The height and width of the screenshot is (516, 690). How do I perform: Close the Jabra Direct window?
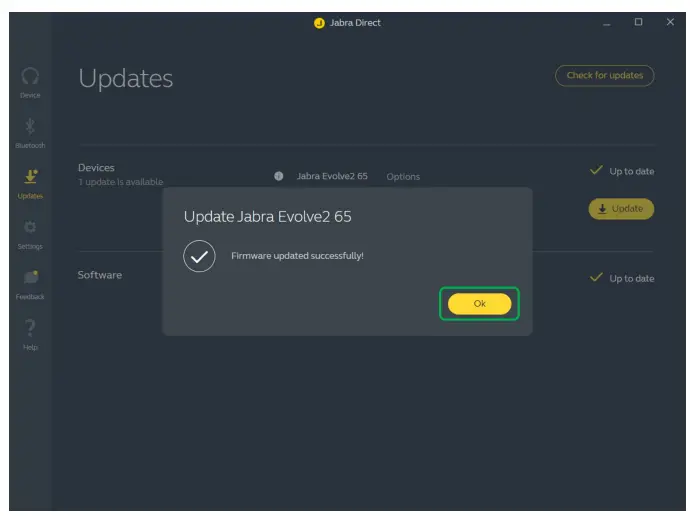pyautogui.click(x=670, y=22)
